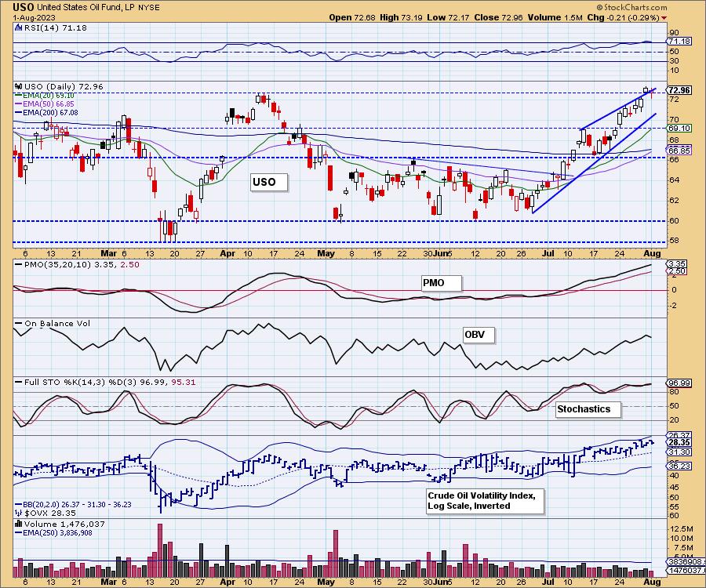Click the EMA(250) 3,836,908 volume legend
The image size is (706, 588).
click(53, 533)
